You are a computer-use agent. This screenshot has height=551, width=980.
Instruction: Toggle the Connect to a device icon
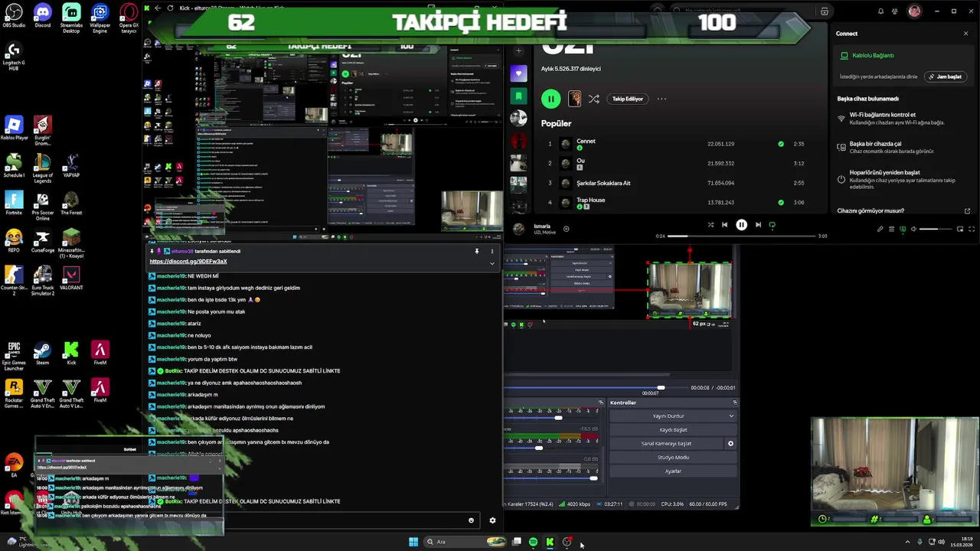903,229
